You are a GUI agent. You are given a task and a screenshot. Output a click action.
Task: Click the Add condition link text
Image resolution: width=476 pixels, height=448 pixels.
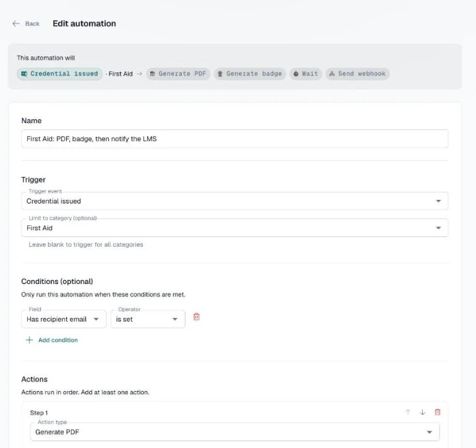coord(58,340)
